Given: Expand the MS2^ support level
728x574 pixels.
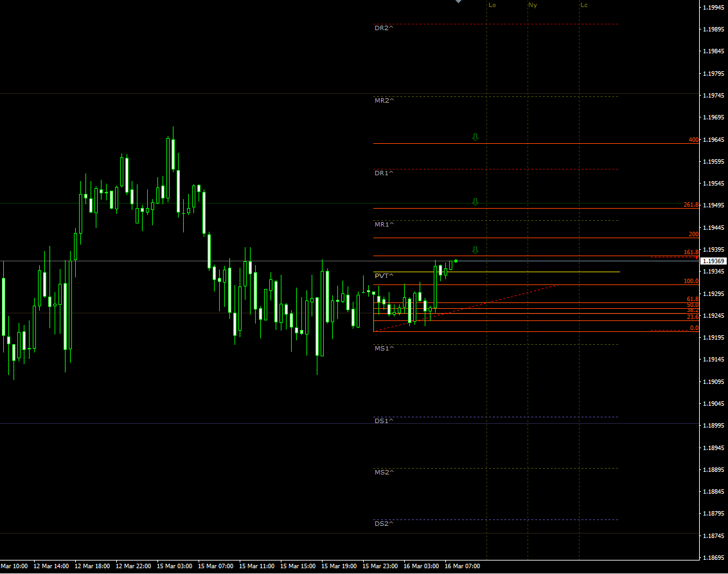Looking at the screenshot, I should click(384, 471).
